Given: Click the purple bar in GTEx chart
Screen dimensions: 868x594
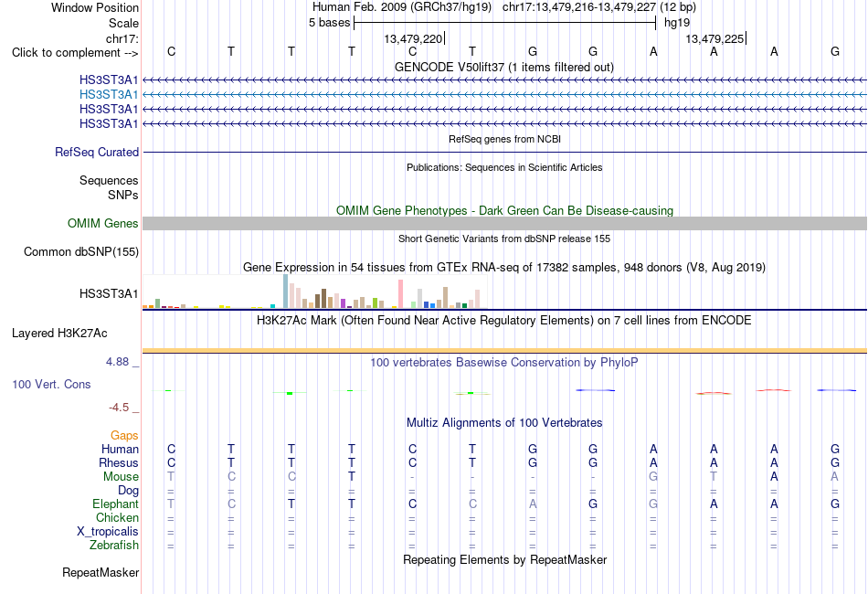Looking at the screenshot, I should click(344, 303).
